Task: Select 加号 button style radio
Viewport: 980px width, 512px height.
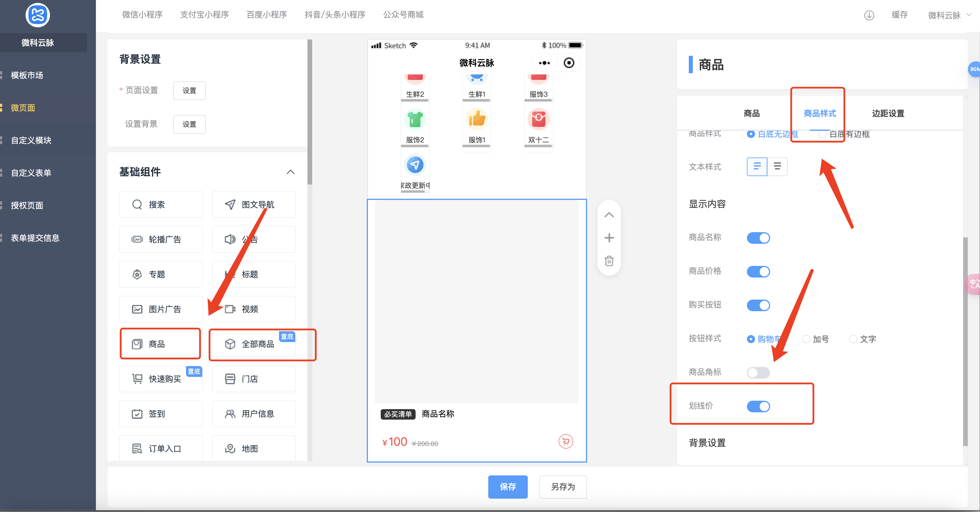Action: (x=806, y=339)
